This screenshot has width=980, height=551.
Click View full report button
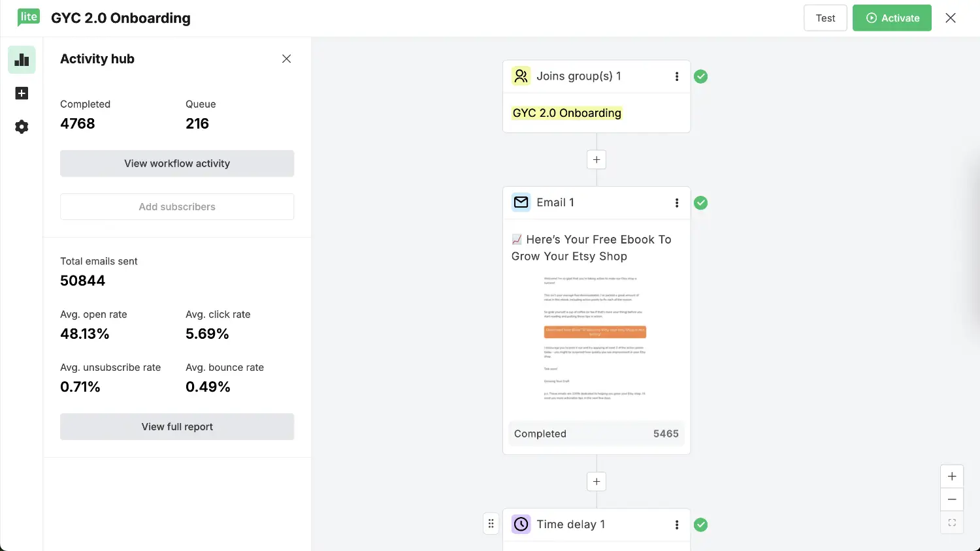[177, 427]
